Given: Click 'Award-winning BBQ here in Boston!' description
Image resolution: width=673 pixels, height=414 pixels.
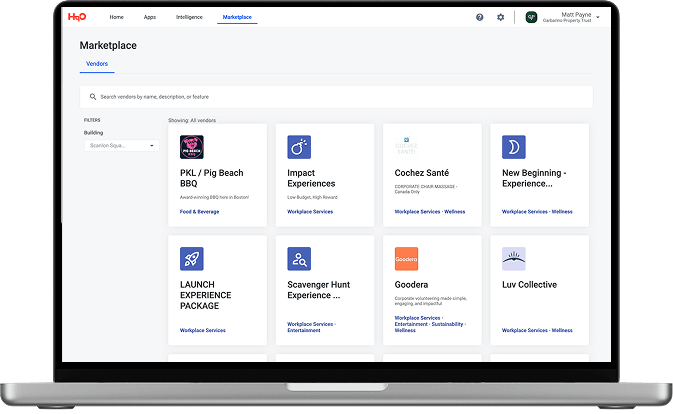Looking at the screenshot, I should coord(214,197).
